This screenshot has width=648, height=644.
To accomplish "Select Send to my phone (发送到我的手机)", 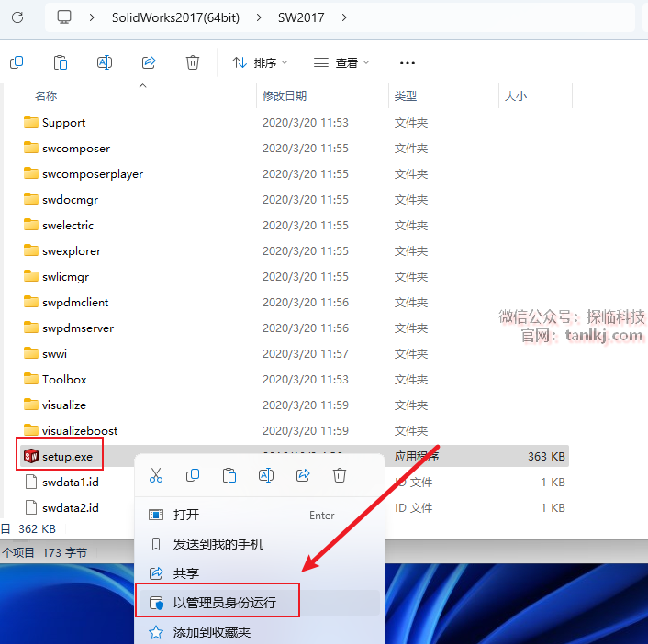I will pyautogui.click(x=218, y=544).
